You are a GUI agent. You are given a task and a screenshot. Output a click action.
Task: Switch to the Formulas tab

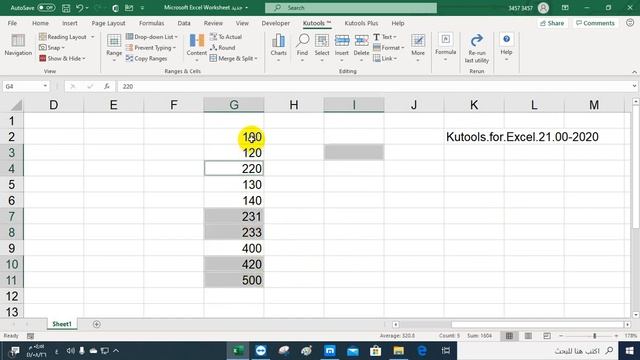pos(151,23)
